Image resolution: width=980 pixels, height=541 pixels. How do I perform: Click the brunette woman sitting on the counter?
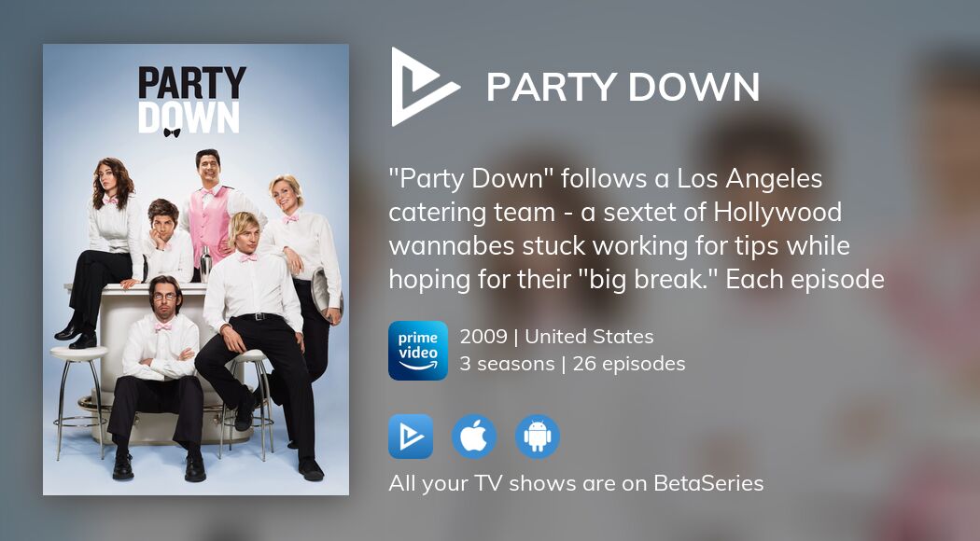pos(106,250)
